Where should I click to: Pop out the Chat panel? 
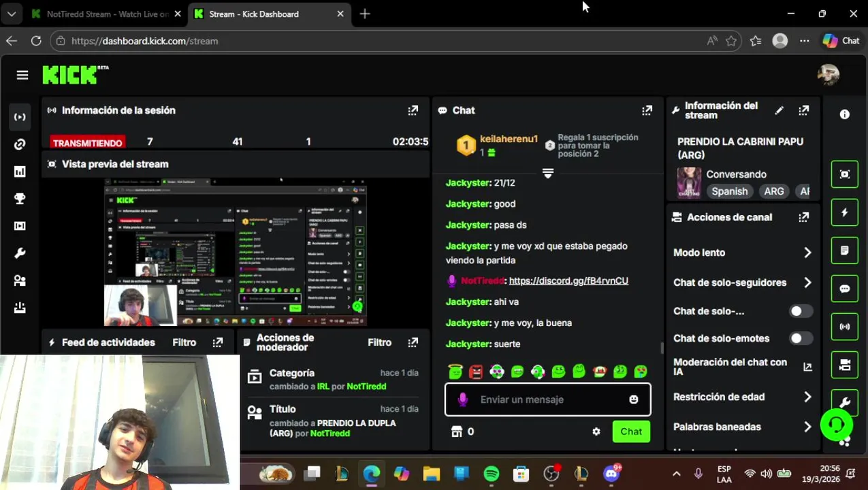647,110
